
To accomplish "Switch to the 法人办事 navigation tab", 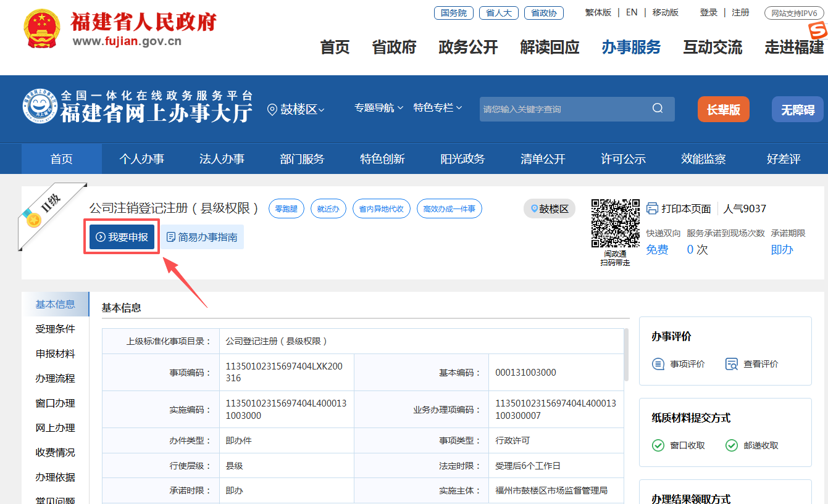I will (x=222, y=159).
